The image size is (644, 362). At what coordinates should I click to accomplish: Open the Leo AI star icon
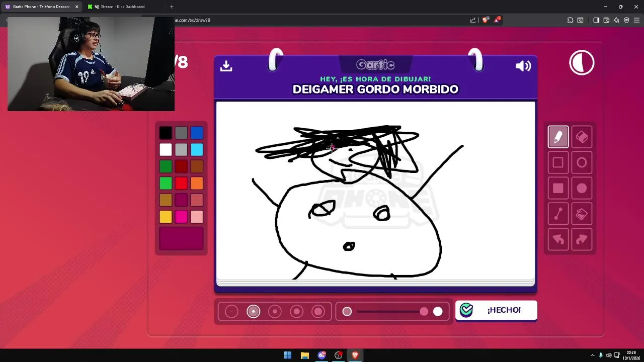click(x=616, y=20)
